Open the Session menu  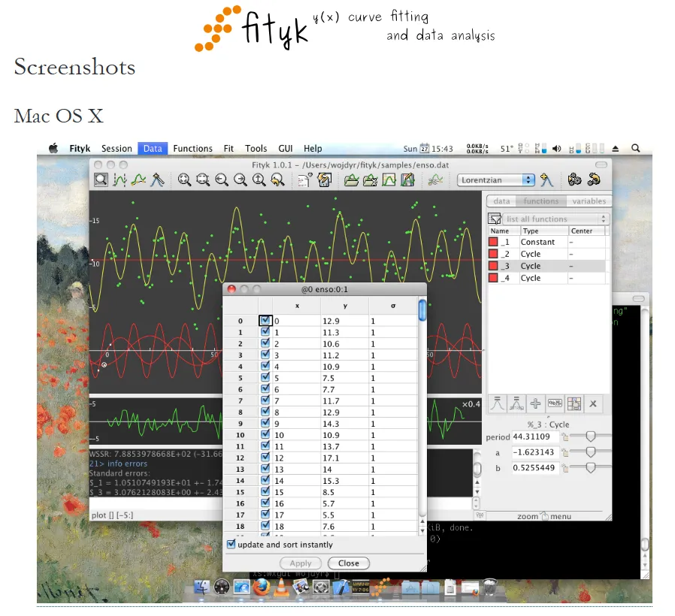point(117,149)
